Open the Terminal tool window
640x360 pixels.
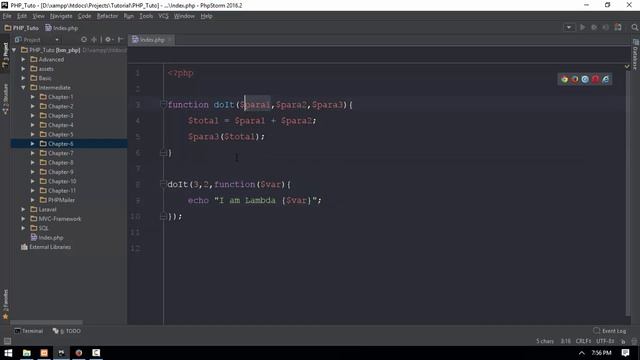(29, 331)
